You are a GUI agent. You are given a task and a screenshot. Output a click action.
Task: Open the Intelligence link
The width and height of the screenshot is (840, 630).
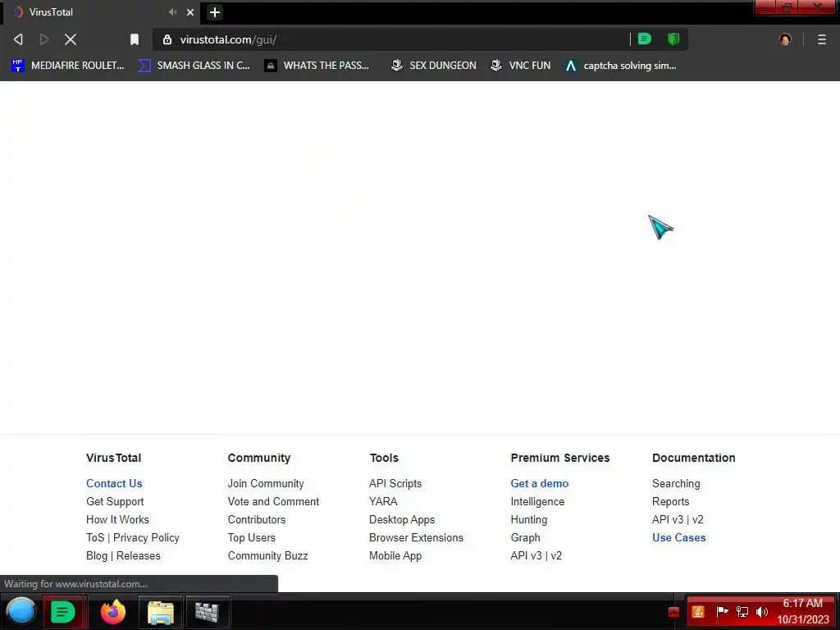click(x=537, y=501)
